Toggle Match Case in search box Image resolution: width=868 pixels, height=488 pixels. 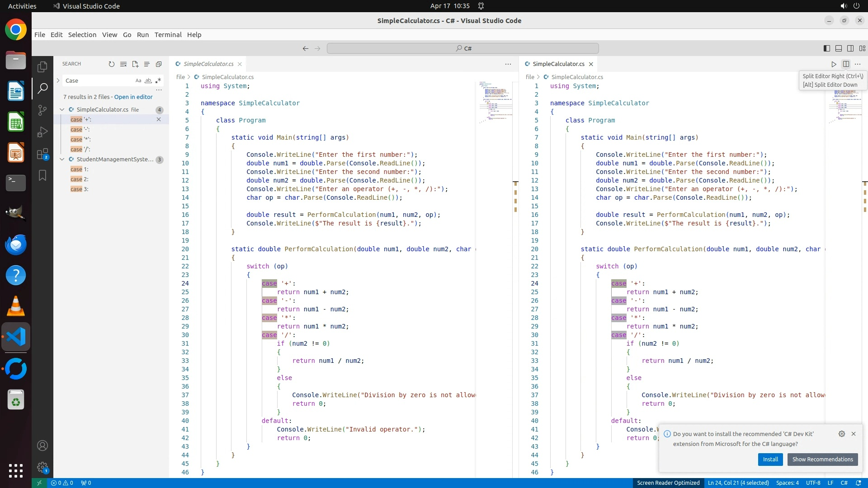(x=138, y=80)
